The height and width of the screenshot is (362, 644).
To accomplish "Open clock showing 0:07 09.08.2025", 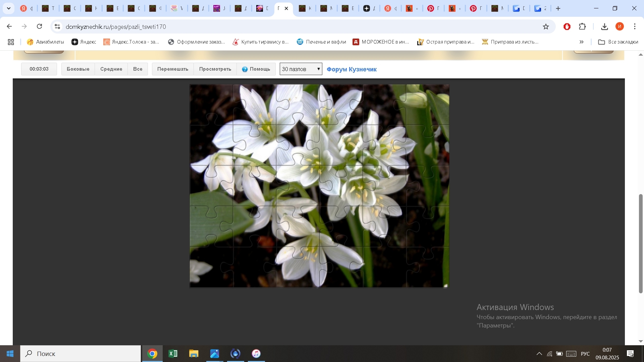I will (607, 354).
